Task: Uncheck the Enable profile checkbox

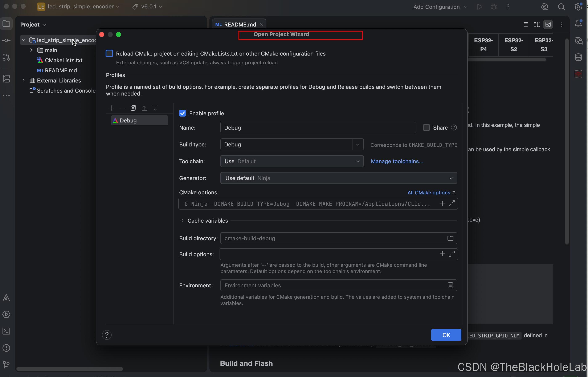Action: pyautogui.click(x=182, y=113)
